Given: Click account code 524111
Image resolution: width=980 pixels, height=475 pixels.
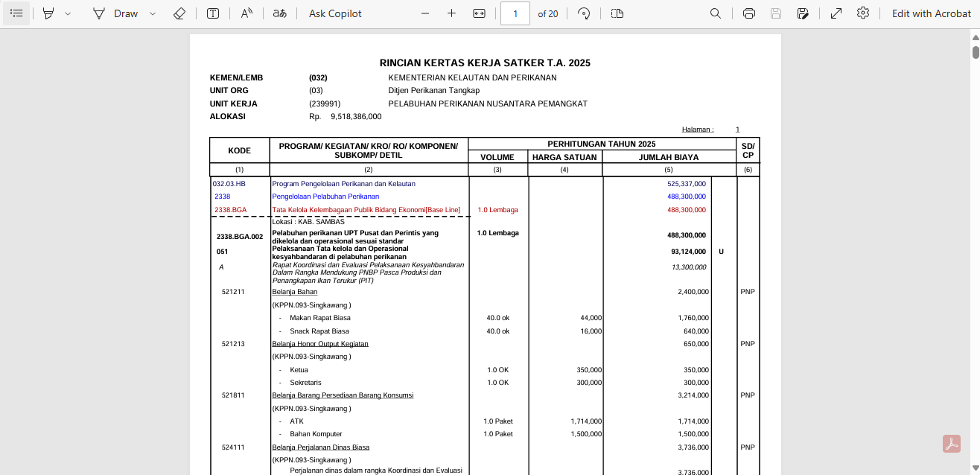Looking at the screenshot, I should (x=233, y=447).
